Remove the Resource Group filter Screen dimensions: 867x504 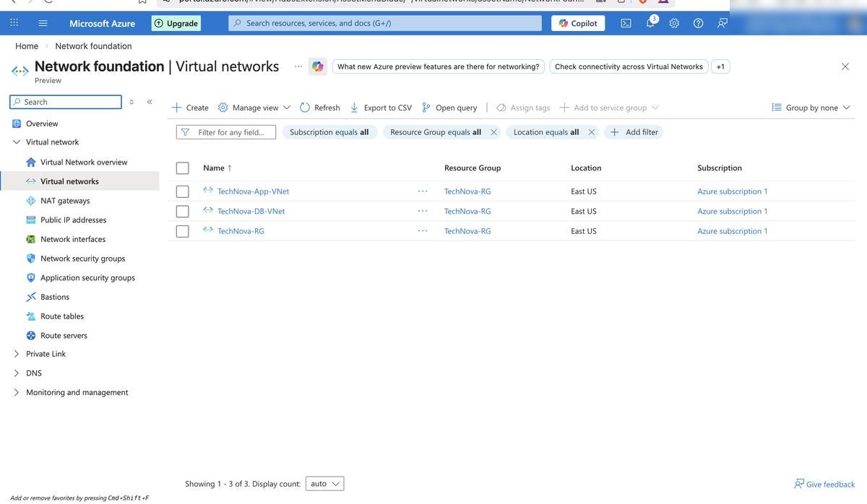point(493,132)
